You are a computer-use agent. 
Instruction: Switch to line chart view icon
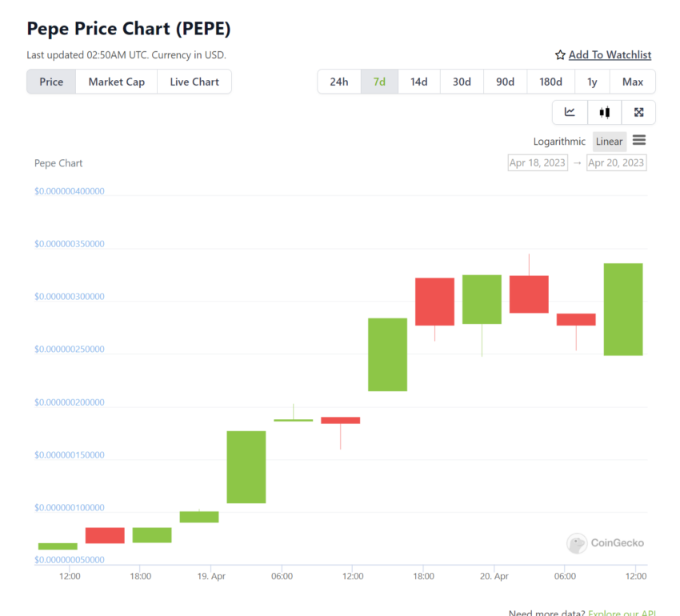point(570,112)
